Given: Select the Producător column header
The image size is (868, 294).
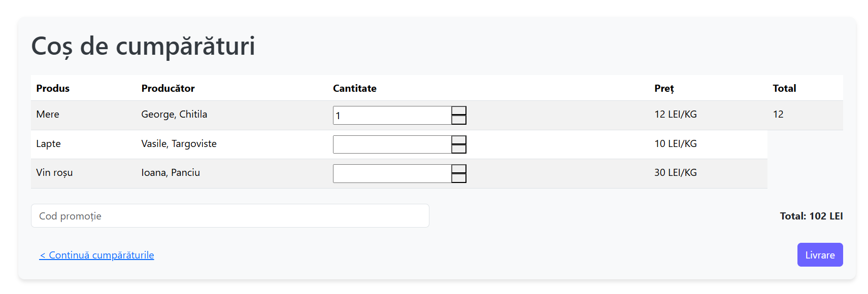Looking at the screenshot, I should (168, 88).
